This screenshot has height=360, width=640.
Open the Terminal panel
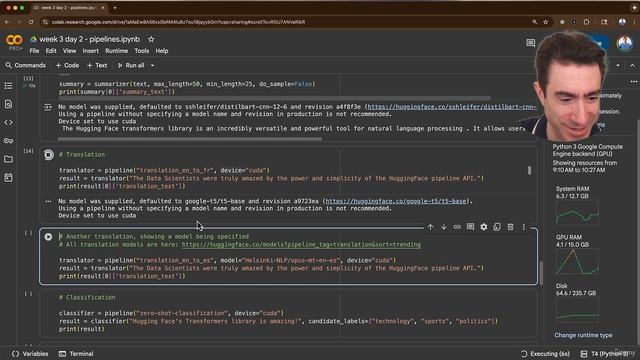(x=76, y=354)
